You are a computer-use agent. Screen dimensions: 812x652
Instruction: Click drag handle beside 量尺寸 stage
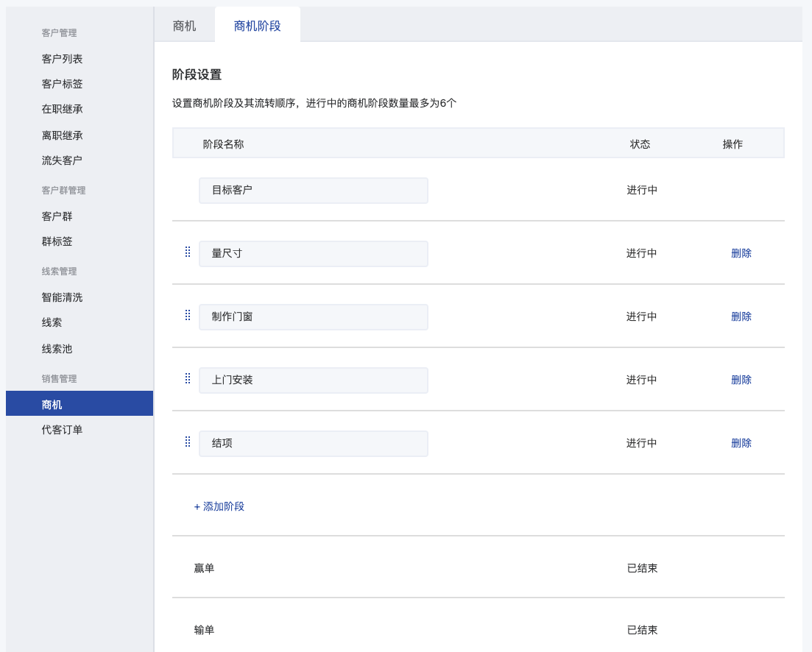[188, 252]
